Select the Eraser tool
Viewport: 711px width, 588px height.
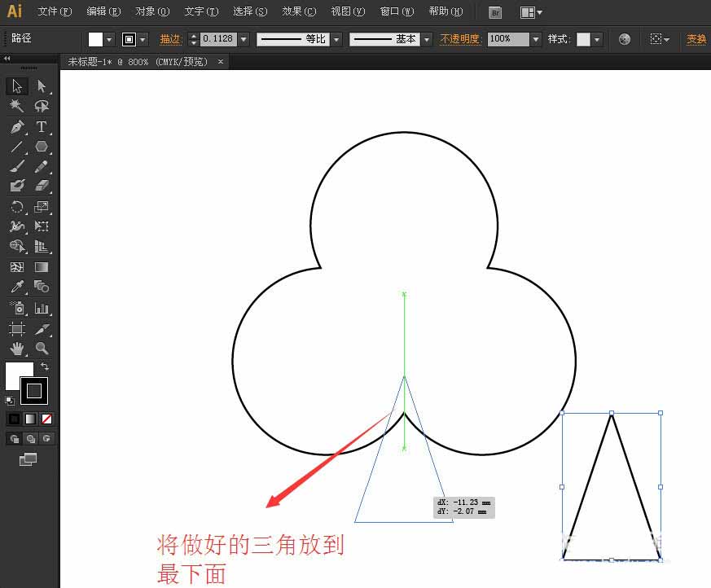(42, 186)
